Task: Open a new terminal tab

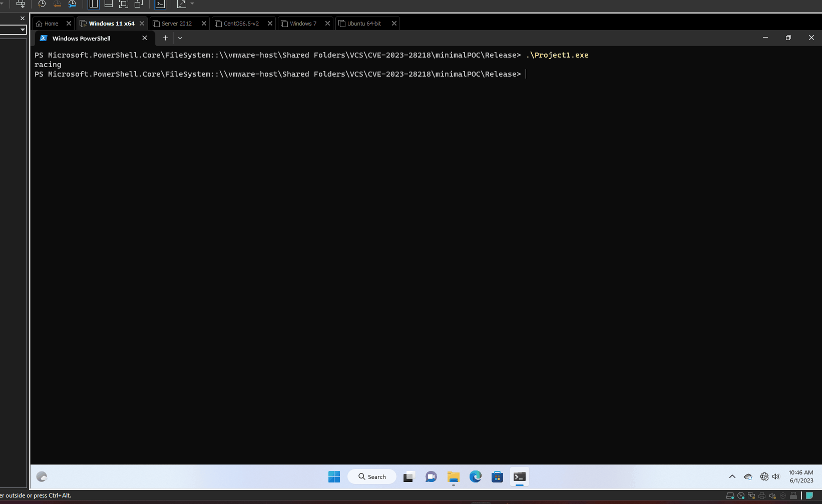Action: coord(165,38)
